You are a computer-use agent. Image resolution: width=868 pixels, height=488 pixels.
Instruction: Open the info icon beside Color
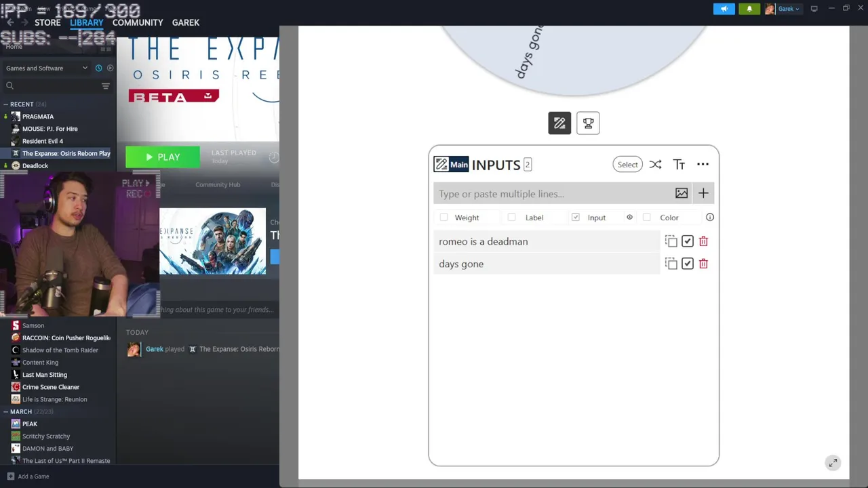click(710, 218)
